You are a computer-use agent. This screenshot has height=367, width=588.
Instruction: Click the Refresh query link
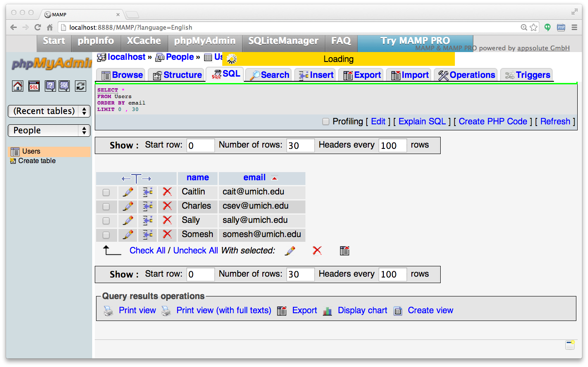tap(555, 122)
